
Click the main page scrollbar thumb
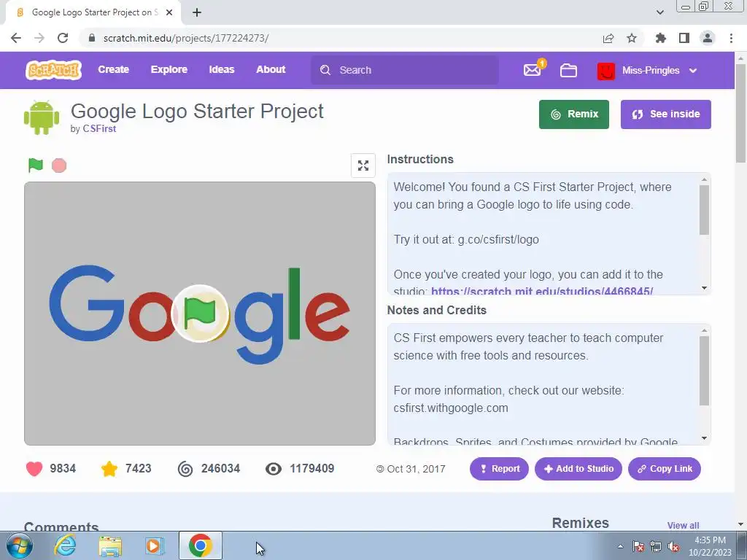(741, 113)
